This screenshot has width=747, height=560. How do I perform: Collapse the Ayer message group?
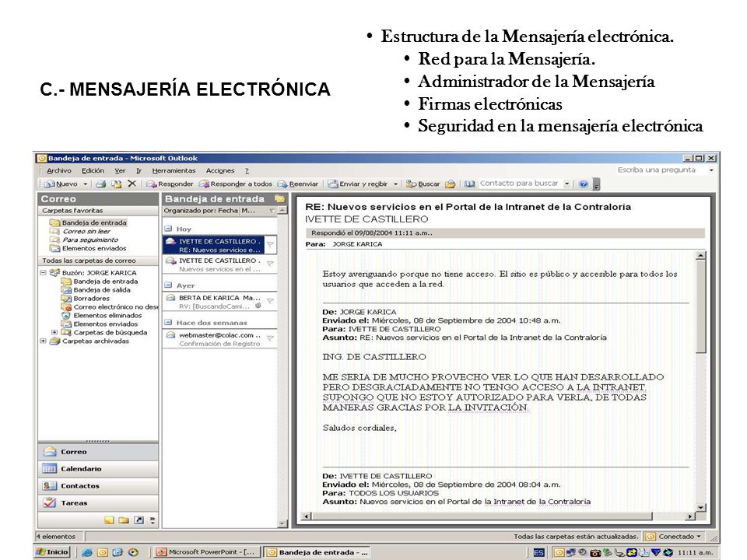(x=168, y=285)
